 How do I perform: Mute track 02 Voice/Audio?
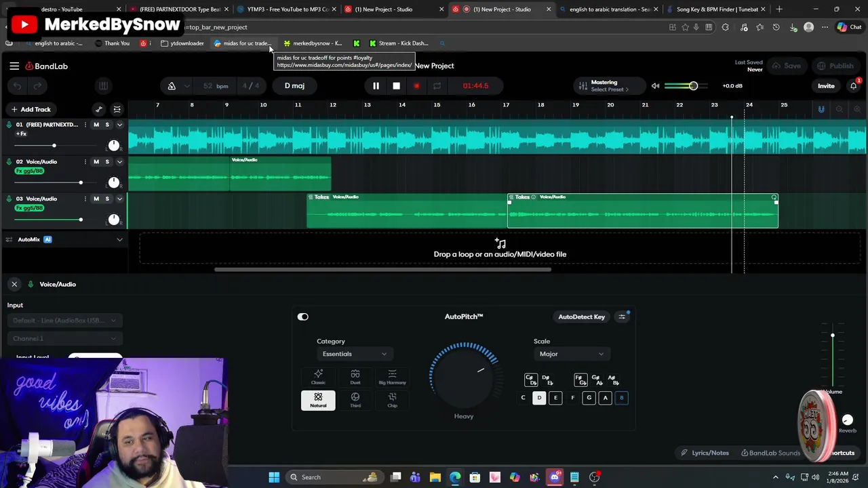pos(96,162)
